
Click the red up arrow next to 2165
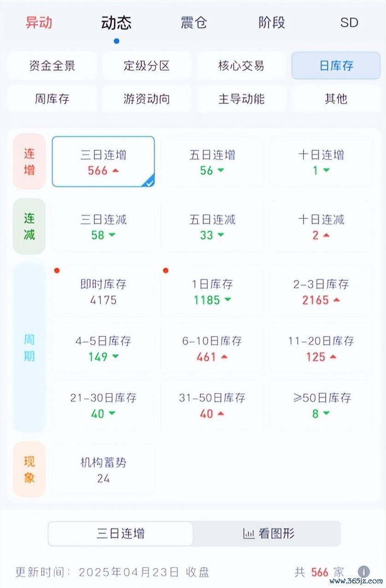click(336, 300)
